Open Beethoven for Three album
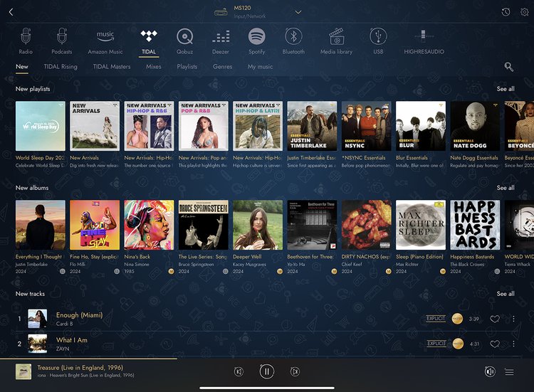The width and height of the screenshot is (534, 392). point(312,225)
